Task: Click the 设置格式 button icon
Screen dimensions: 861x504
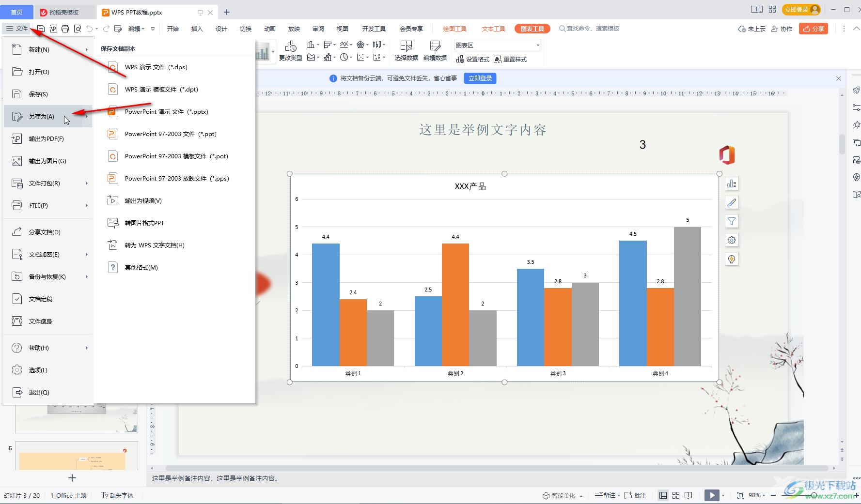Action: [460, 60]
